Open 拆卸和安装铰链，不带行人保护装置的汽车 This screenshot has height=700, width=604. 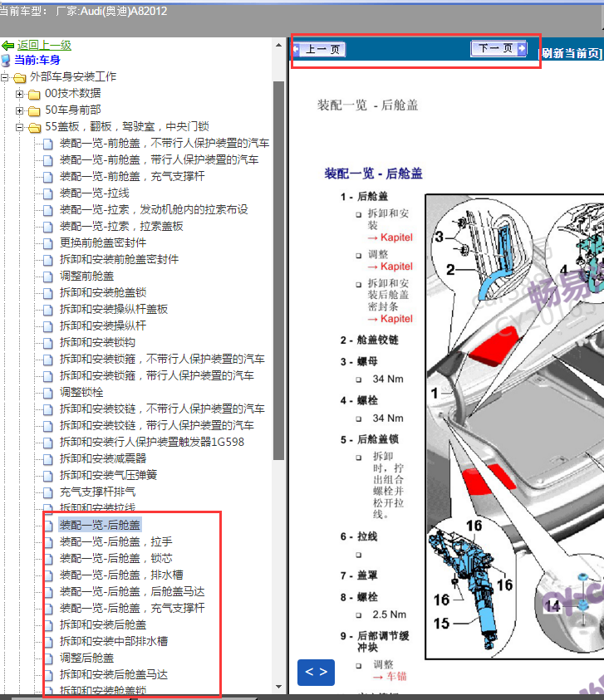(162, 409)
